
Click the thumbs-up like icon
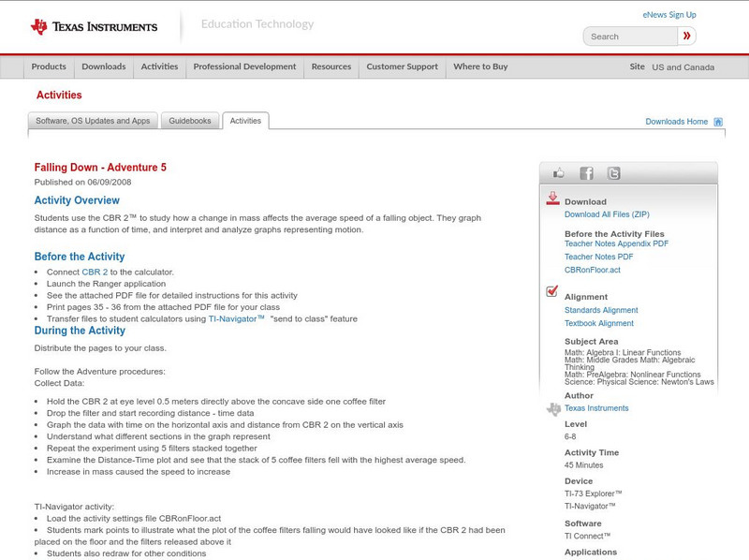click(x=558, y=173)
